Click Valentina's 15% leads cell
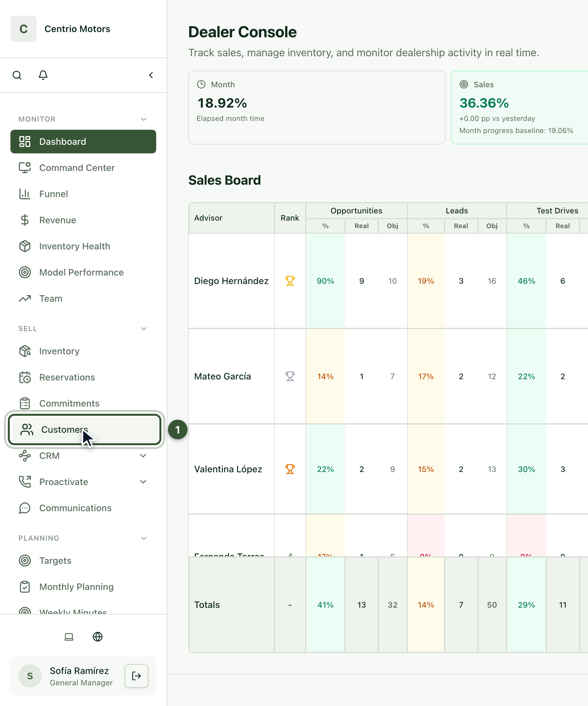 (x=426, y=469)
